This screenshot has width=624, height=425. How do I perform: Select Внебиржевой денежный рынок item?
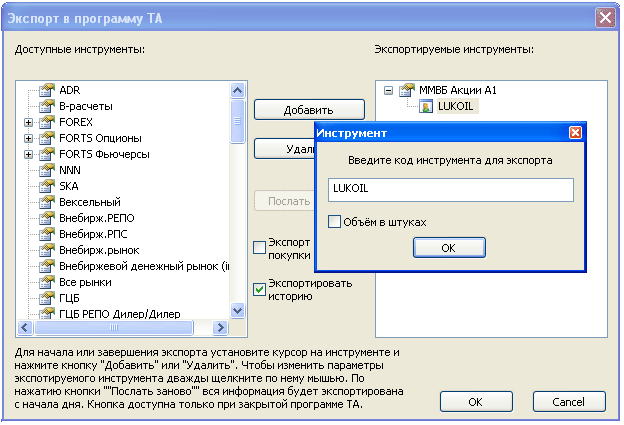coord(144,266)
